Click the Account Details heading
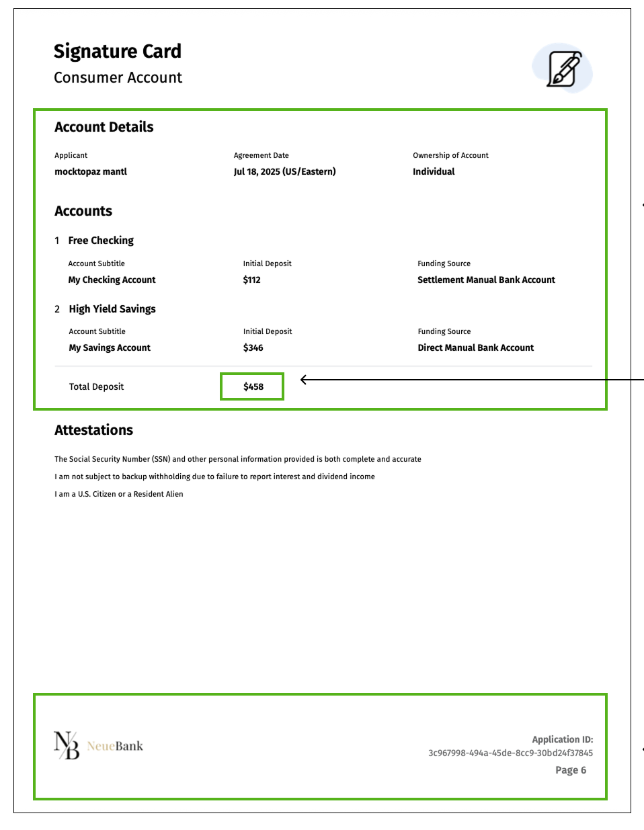Viewport: 644px width, 830px height. pyautogui.click(x=104, y=127)
